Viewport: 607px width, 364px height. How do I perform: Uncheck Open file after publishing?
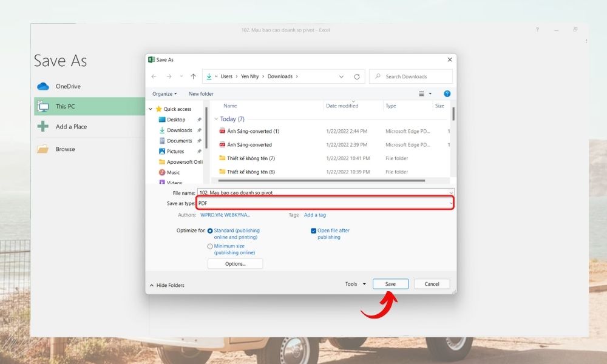click(314, 231)
